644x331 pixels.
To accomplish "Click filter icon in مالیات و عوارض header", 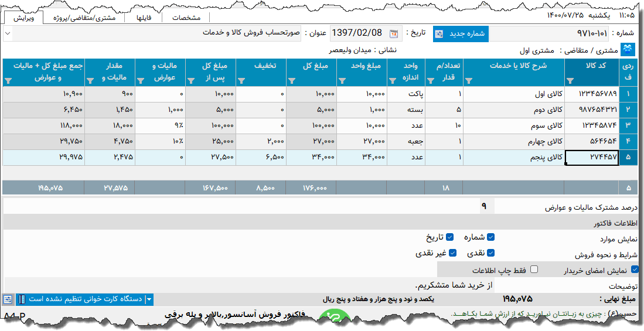I will (140, 80).
